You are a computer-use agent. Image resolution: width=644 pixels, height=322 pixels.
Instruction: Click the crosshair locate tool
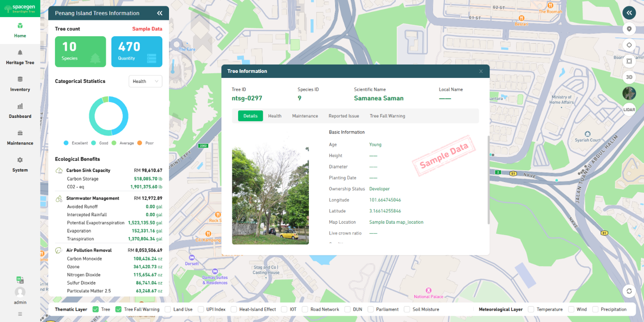629,45
